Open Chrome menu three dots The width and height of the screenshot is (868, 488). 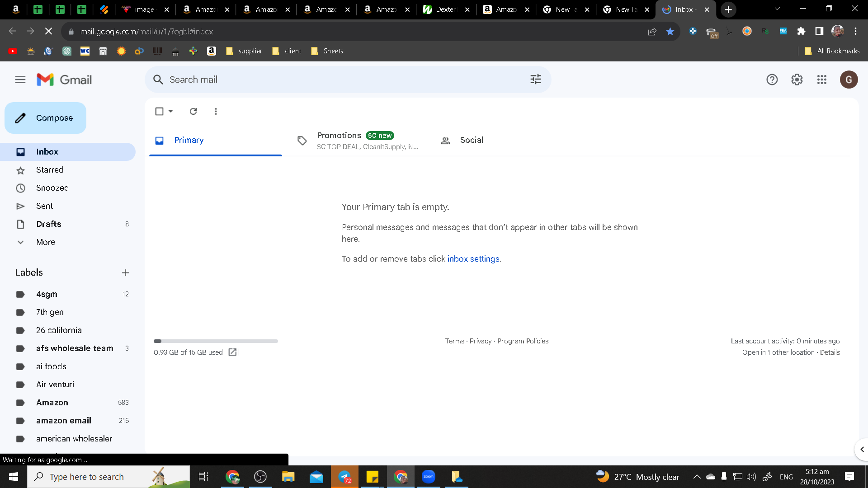point(855,31)
